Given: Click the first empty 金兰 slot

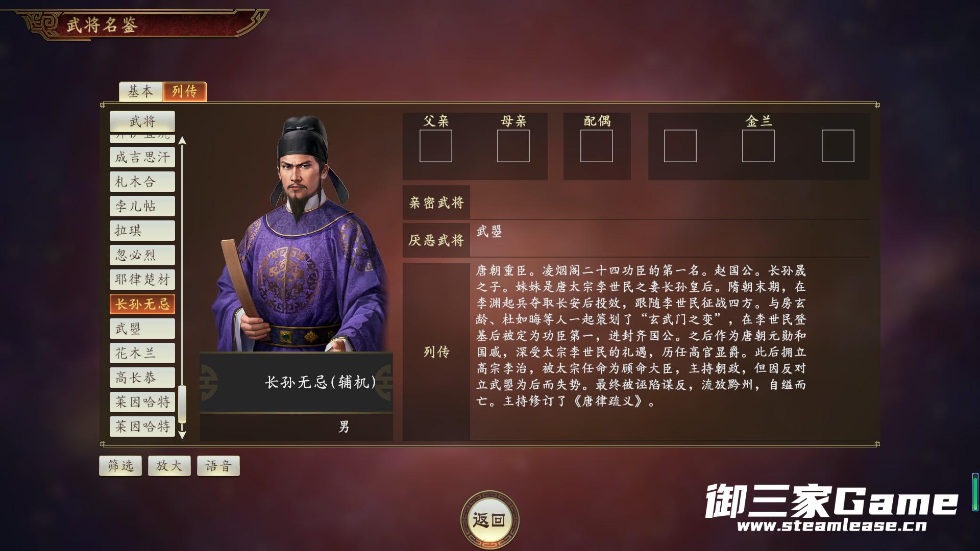Looking at the screenshot, I should point(680,146).
